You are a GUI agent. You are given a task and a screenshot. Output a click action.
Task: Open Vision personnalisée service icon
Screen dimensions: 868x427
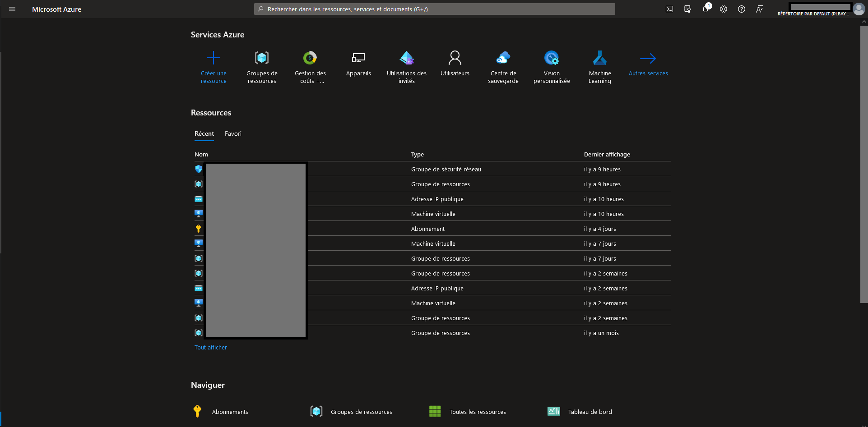(x=552, y=58)
